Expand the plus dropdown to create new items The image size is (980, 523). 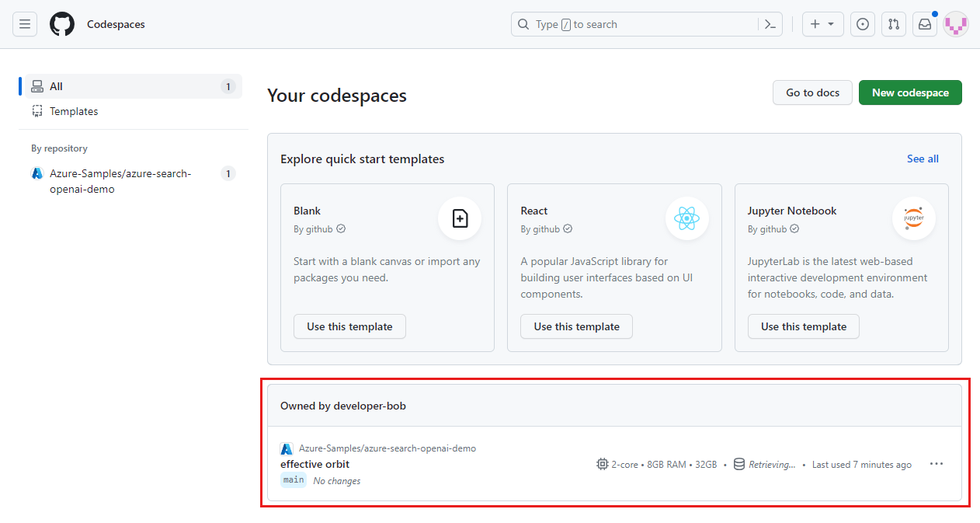coord(822,24)
